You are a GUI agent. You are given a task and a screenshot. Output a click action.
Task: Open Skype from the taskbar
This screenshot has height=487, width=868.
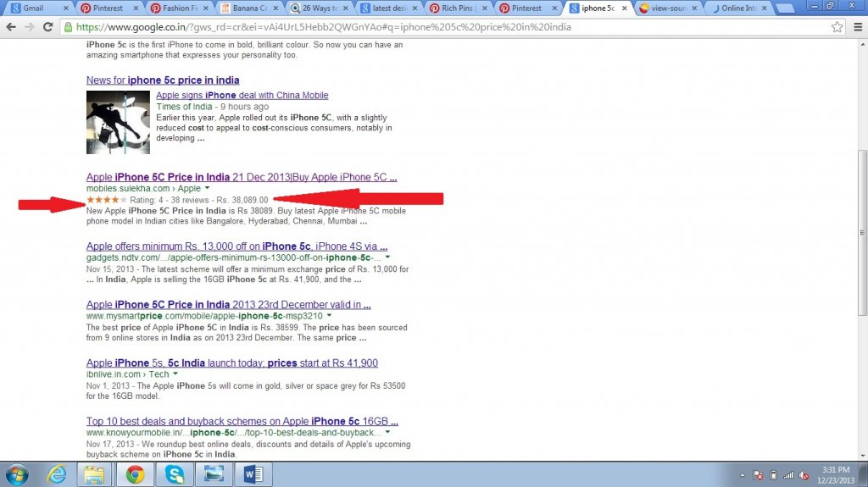pos(175,474)
